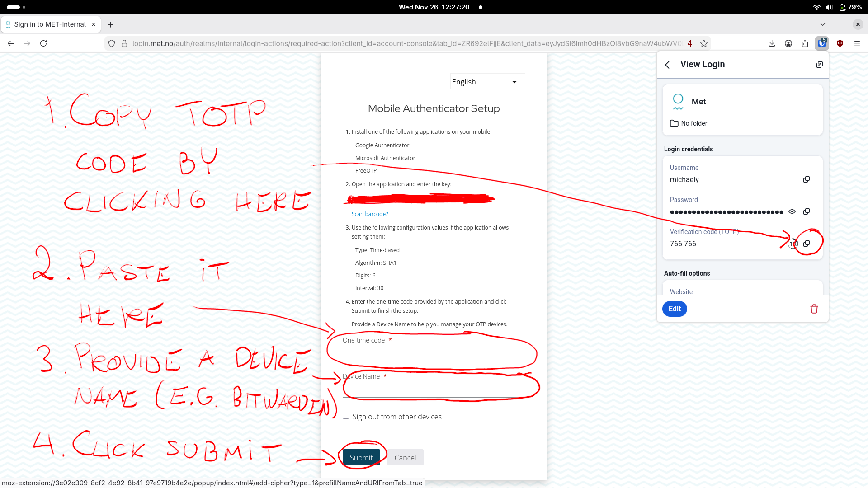The width and height of the screenshot is (868, 488).
Task: Expand the list all tabs chevron
Action: coord(823,24)
